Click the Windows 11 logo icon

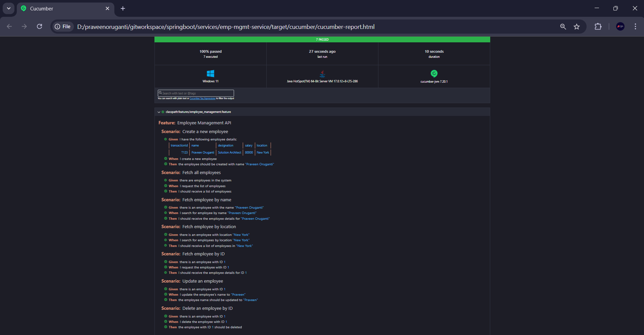point(211,74)
